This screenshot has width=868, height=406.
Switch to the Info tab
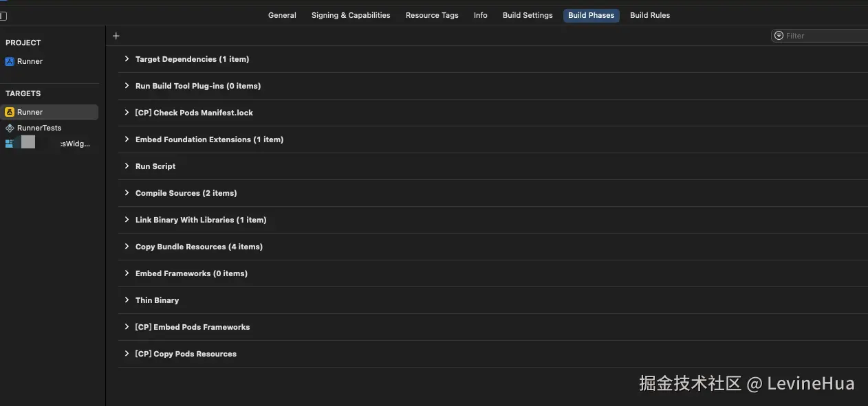(x=481, y=15)
